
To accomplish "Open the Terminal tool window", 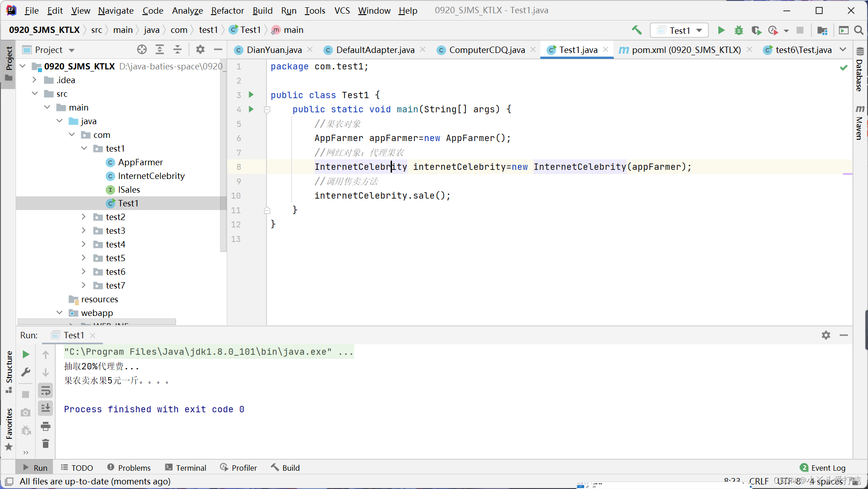I will (x=185, y=468).
